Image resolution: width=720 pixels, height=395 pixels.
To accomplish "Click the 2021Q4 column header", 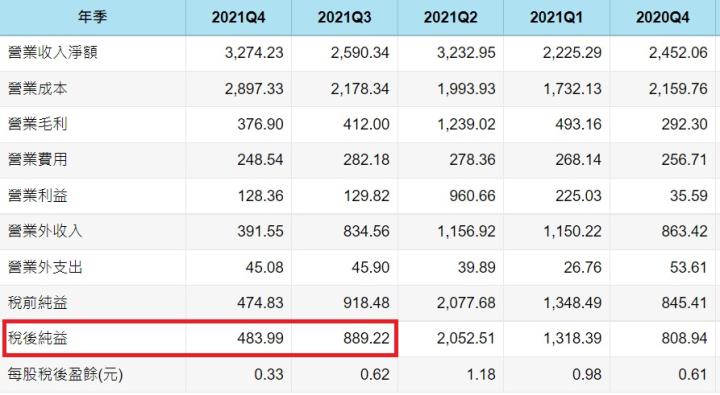I will click(x=238, y=17).
